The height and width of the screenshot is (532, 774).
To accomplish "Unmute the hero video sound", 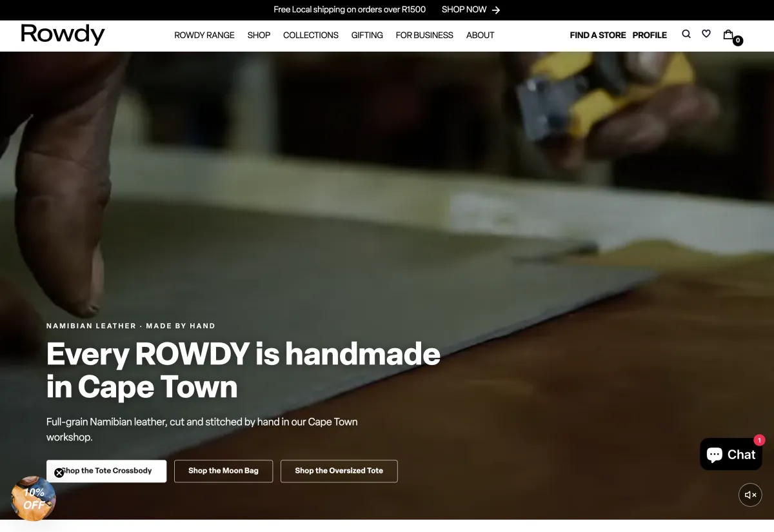I will coord(750,495).
